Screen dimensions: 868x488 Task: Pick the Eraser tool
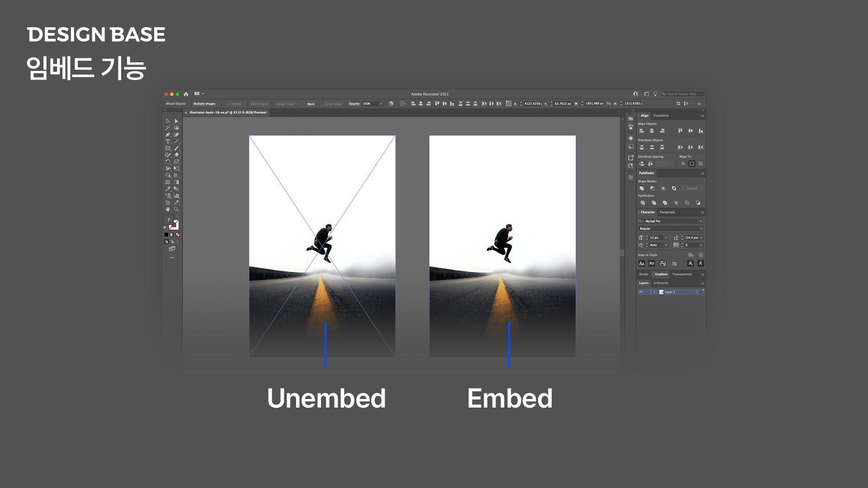(x=177, y=155)
